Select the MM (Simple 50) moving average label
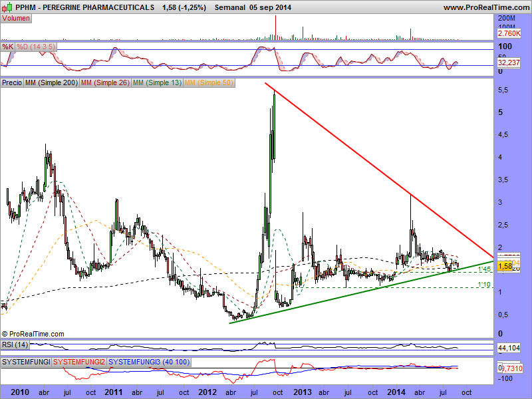The width and height of the screenshot is (532, 399). click(209, 82)
